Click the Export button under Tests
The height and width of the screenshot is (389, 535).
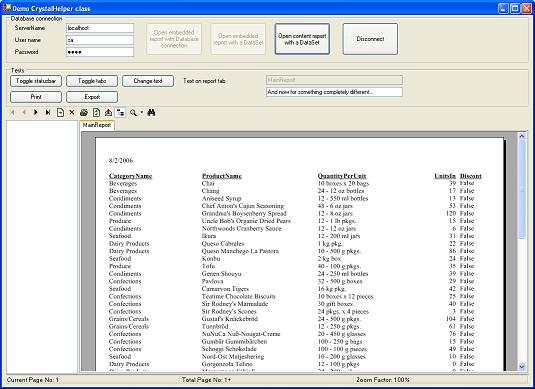coord(92,97)
